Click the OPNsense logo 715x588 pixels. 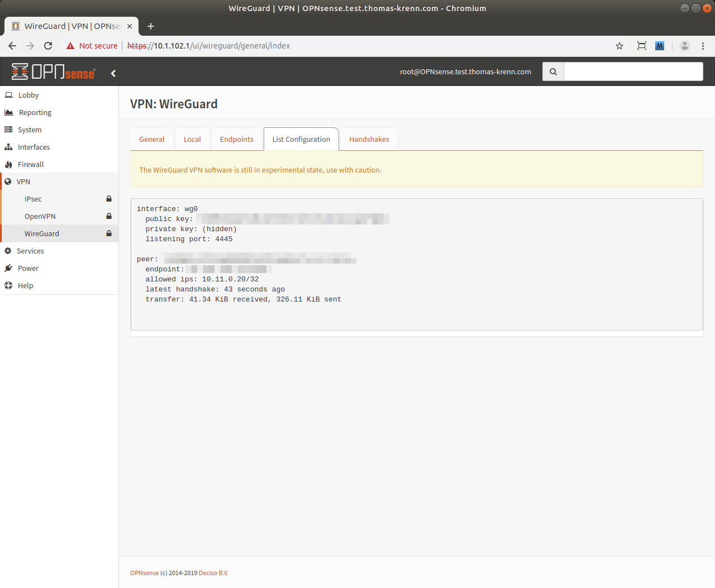(53, 72)
